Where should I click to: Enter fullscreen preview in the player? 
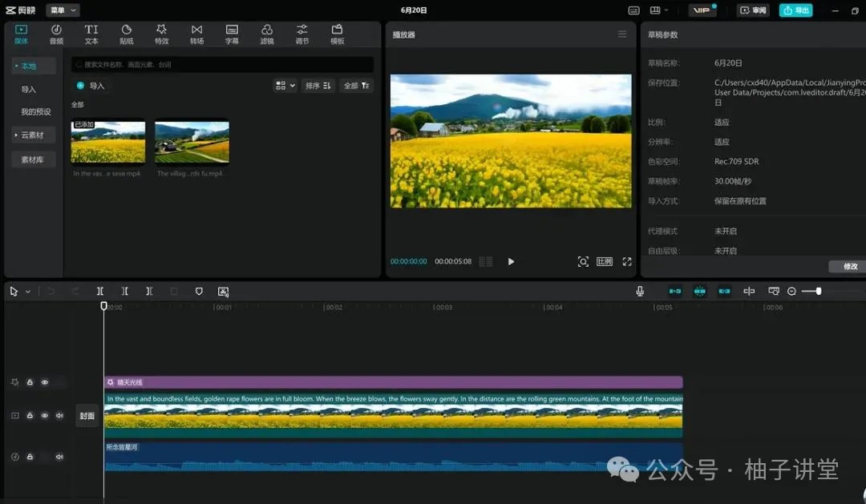627,261
